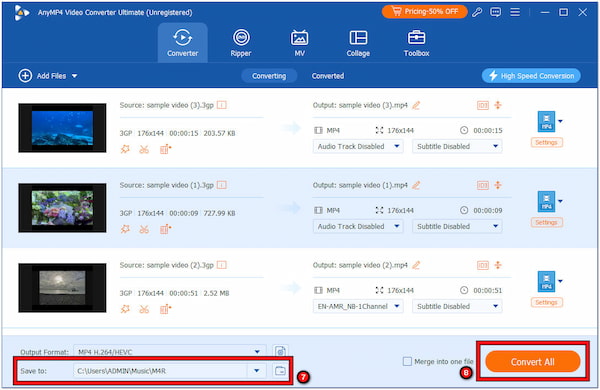Viewport: 600px width, 390px height.
Task: Select cloudy sky thumbnail of sample video (2)
Action: pos(62,288)
